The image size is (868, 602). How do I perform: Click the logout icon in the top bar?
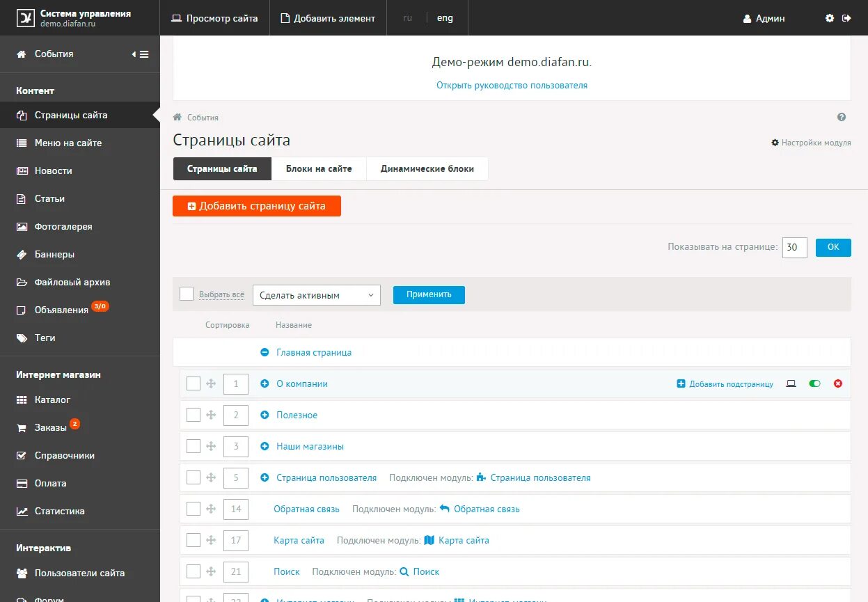coord(846,18)
